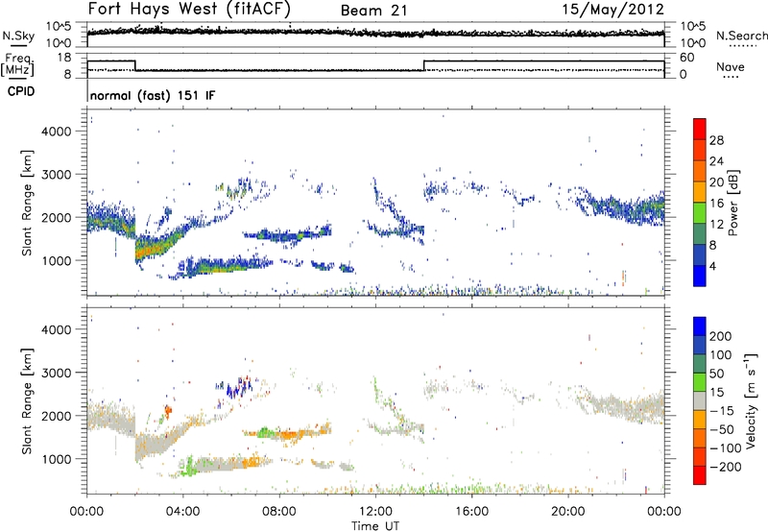Click the power colorbar value '16'
Viewport: 768px width, 532px height.
pos(716,204)
